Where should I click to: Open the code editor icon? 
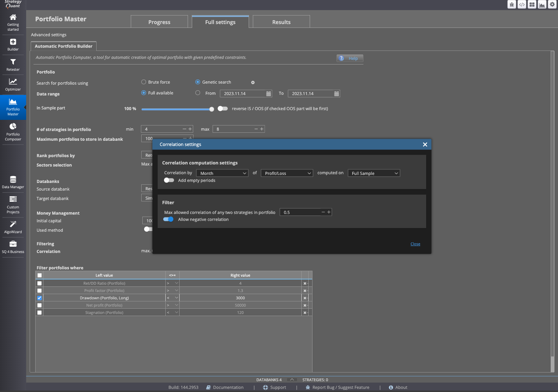[x=522, y=5]
